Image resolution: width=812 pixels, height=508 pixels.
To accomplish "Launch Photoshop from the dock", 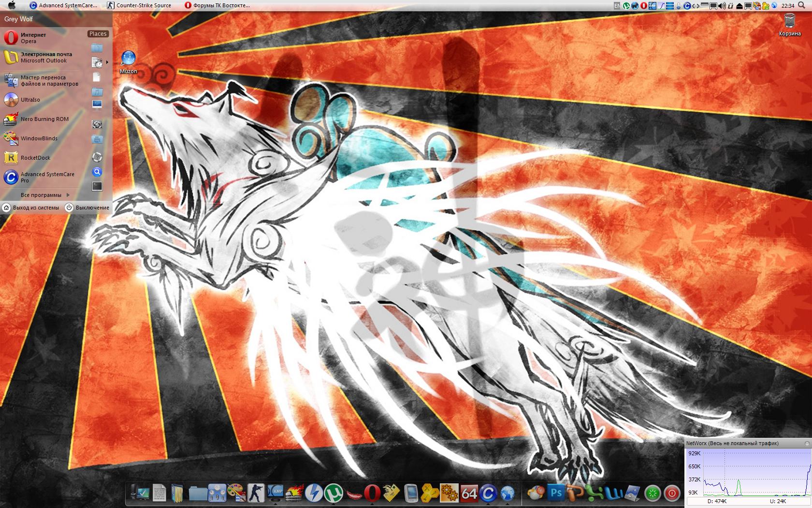I will tap(556, 493).
